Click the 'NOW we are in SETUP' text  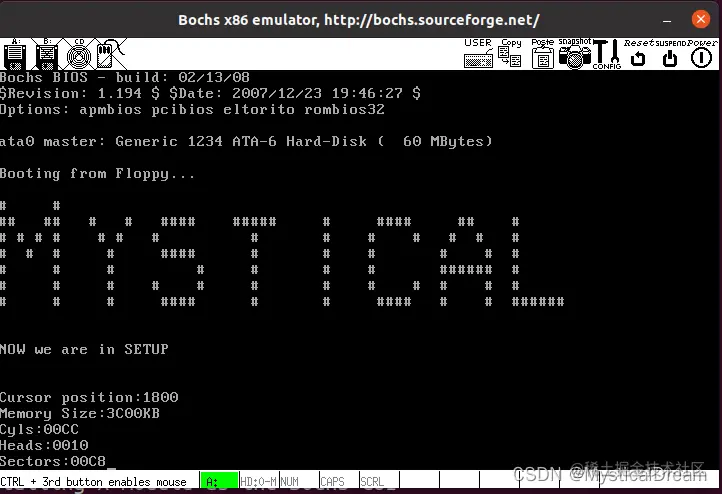coord(84,349)
